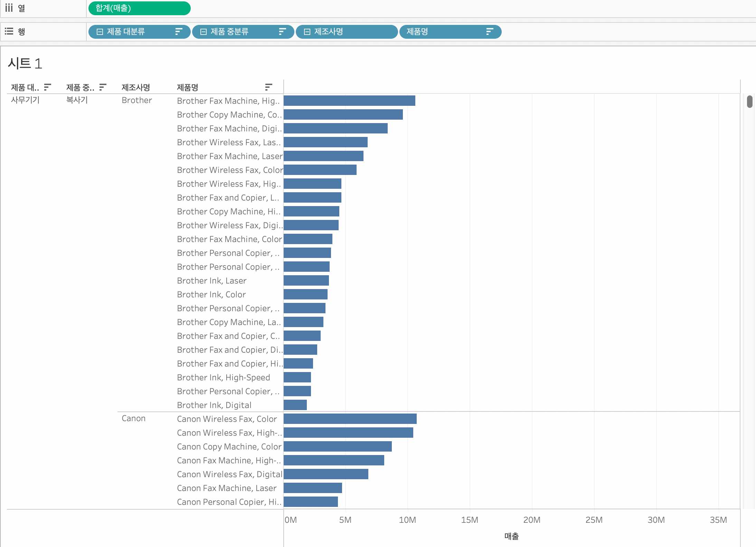The image size is (756, 547).
Task: Select the Brother manufacturer label
Action: (137, 100)
